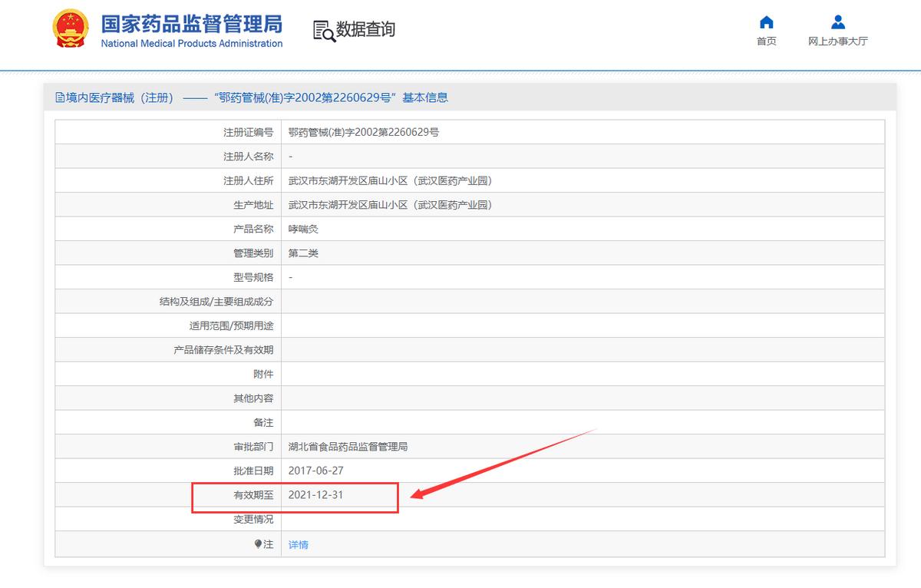Click the person icon above 网上办事大厅
The width and height of the screenshot is (921, 588).
tap(838, 21)
